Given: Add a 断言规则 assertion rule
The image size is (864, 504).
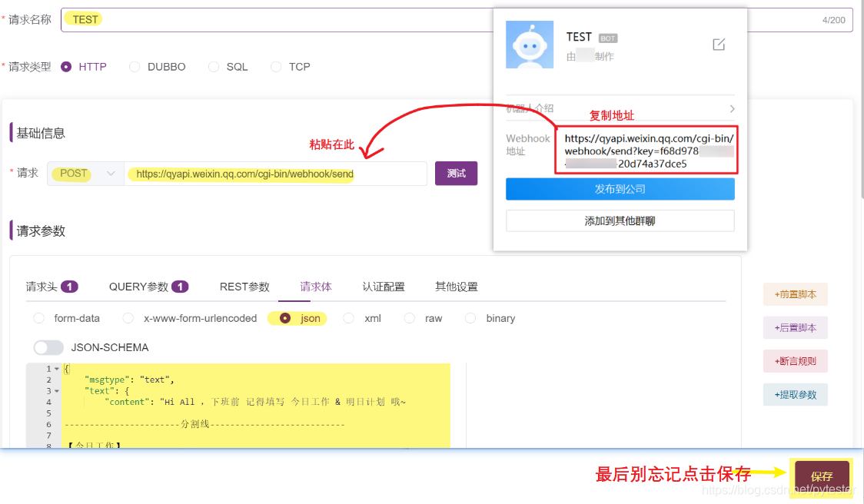Looking at the screenshot, I should pyautogui.click(x=795, y=360).
